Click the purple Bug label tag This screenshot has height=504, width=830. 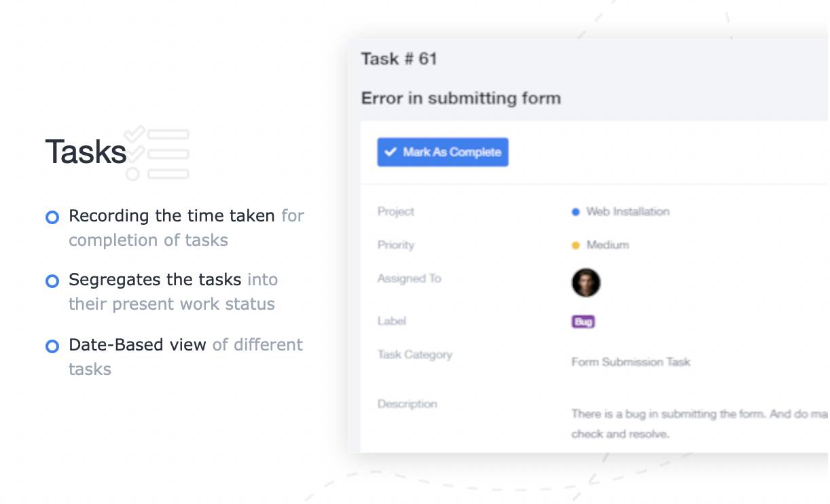[x=583, y=322]
